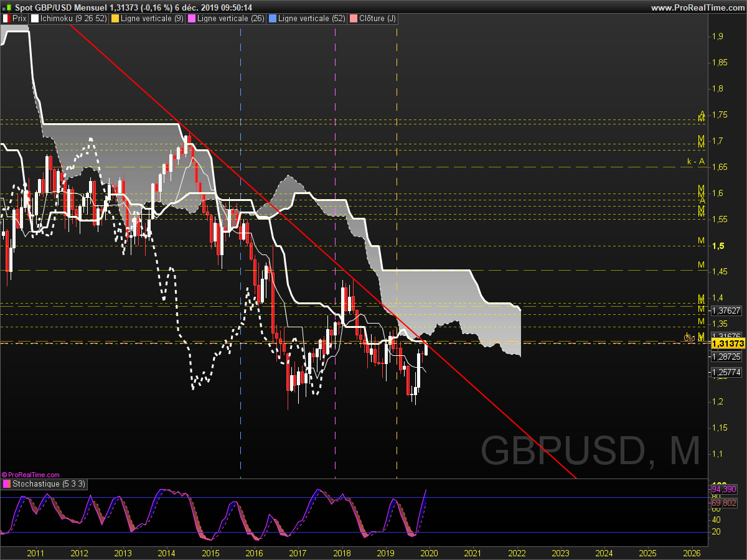Click the 2022 label on the time axis
The width and height of the screenshot is (747, 560).
coord(517,553)
